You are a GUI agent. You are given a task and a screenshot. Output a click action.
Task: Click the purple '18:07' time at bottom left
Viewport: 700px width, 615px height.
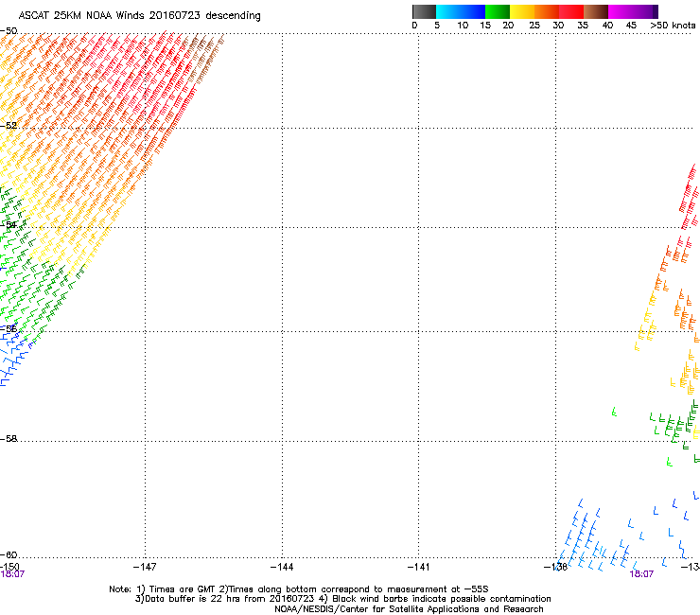click(x=12, y=574)
